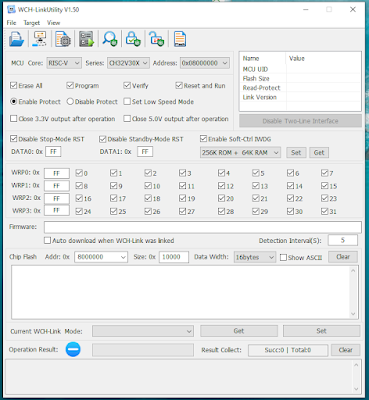The image size is (369, 400).
Task: Click the document toolbar icon
Action: pos(180,39)
